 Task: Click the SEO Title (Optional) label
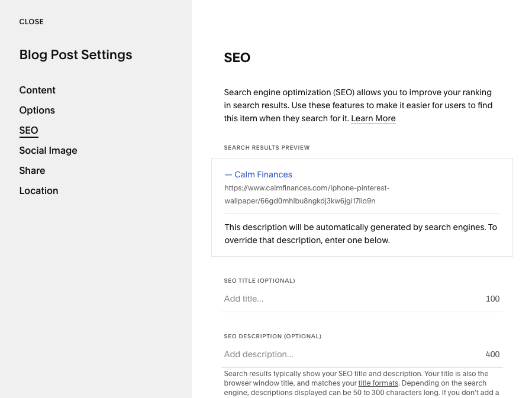(259, 281)
